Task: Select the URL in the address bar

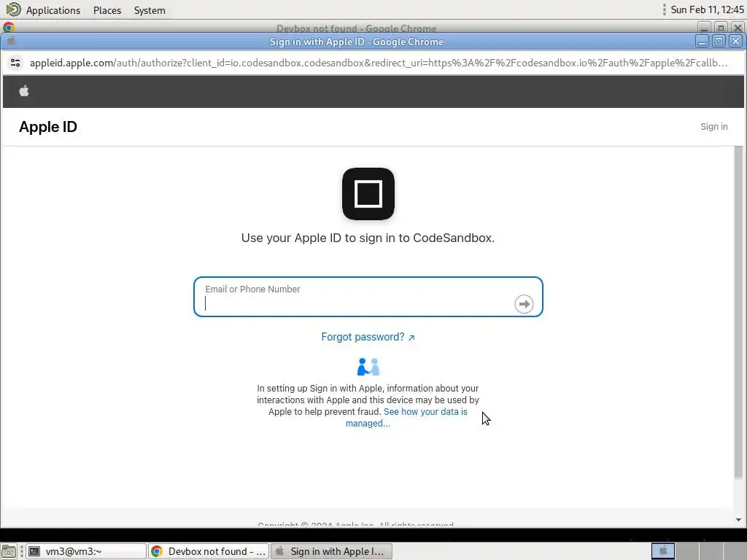Action: (379, 63)
